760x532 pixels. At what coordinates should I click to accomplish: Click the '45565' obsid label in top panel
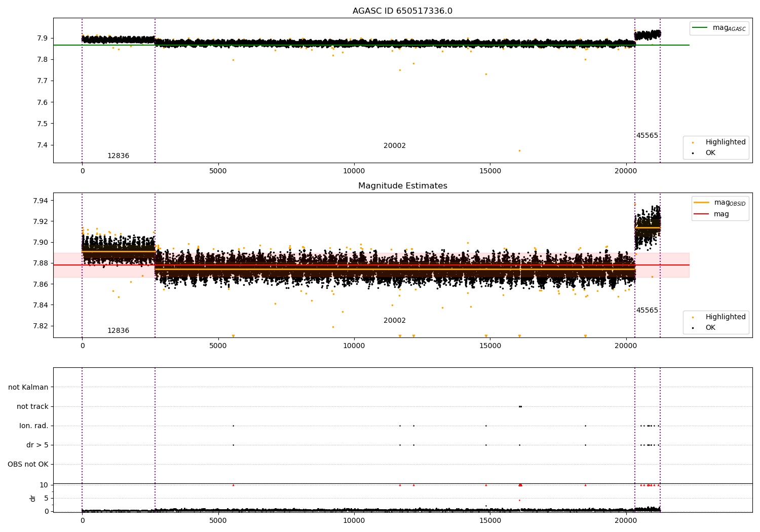click(x=647, y=136)
